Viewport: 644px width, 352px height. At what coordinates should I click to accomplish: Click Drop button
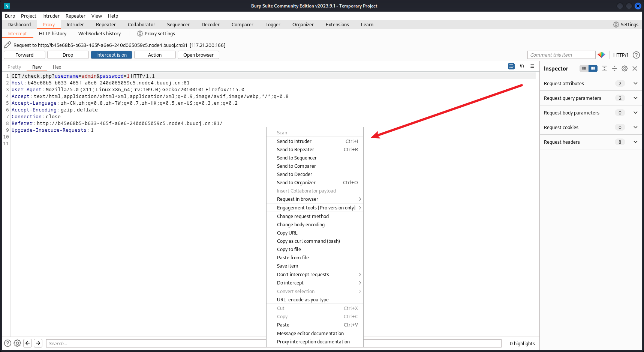[x=68, y=55]
